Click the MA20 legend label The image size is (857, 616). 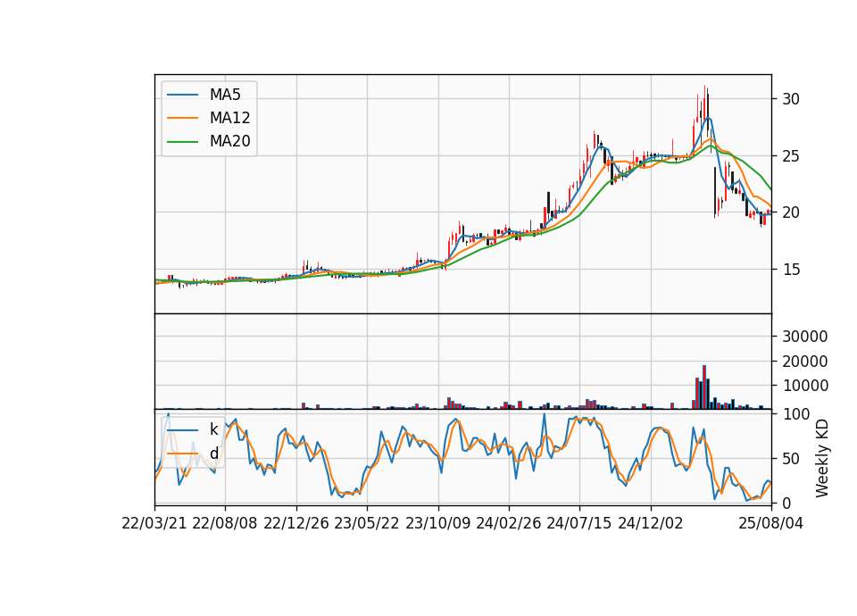pos(229,142)
